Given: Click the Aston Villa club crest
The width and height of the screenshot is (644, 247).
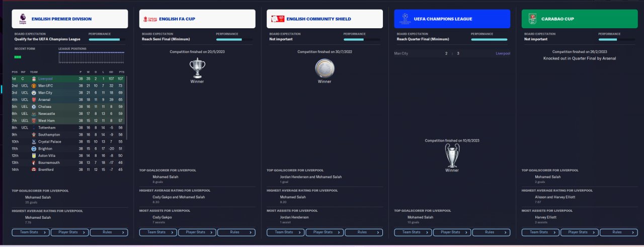Looking at the screenshot, I should coord(34,156).
